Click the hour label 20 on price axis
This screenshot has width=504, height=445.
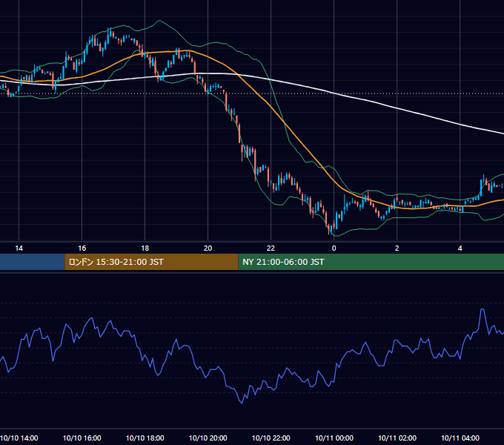coord(208,248)
